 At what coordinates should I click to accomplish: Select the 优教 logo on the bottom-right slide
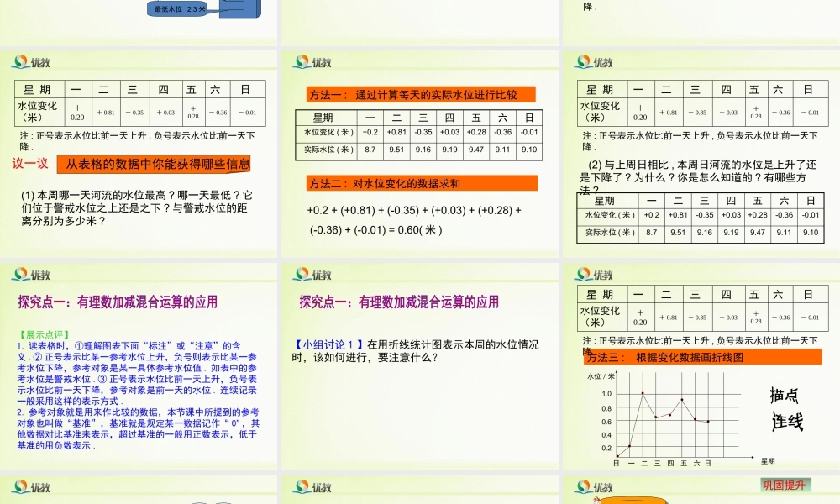pyautogui.click(x=595, y=485)
